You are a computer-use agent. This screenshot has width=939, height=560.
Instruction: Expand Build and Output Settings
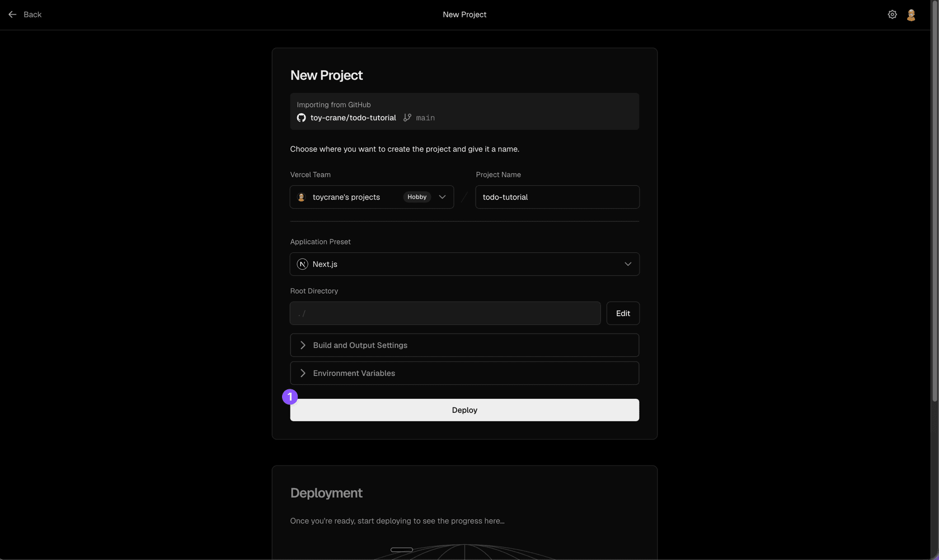(x=464, y=345)
